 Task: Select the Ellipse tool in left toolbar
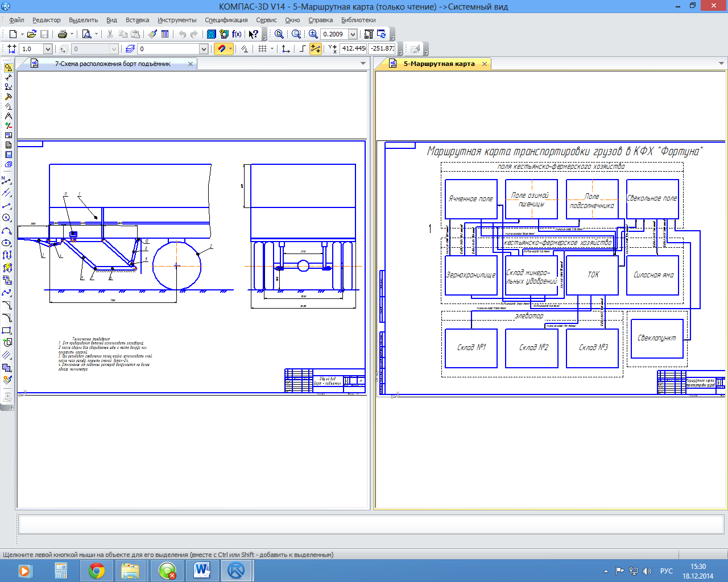[7, 243]
